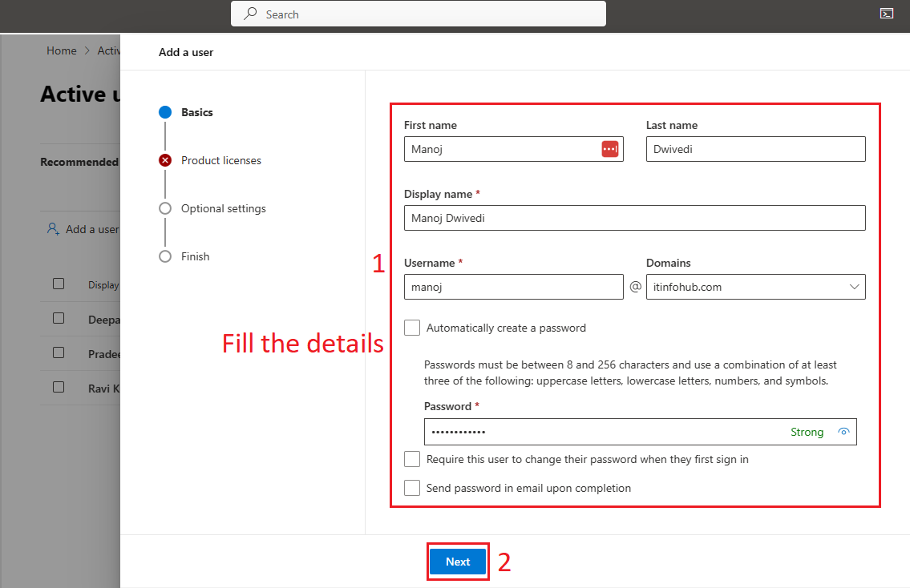Click the search magnifier icon
910x588 pixels.
tap(250, 14)
